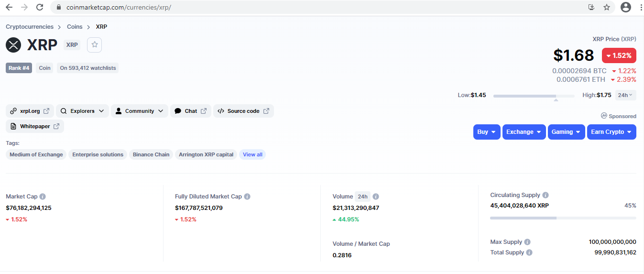Open the Explorers dropdown
Screen dimensions: 644x274
(x=82, y=111)
